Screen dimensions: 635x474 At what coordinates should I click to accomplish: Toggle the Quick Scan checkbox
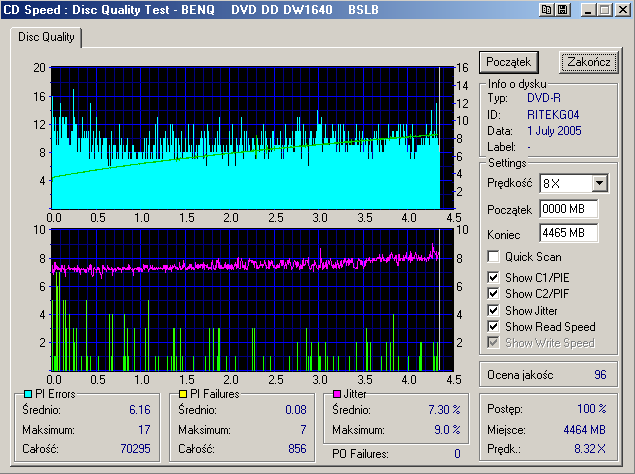point(493,256)
